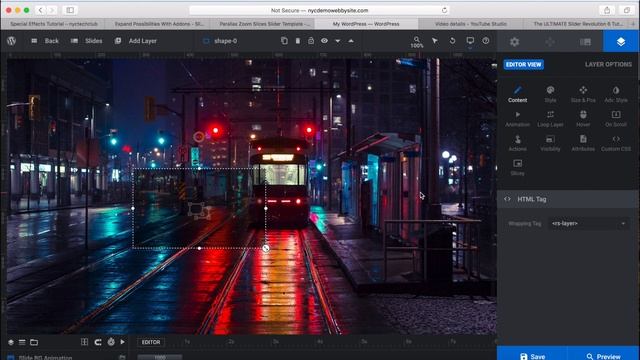Click the browser address bar
Viewport: 640px width, 360px height.
tap(320, 10)
